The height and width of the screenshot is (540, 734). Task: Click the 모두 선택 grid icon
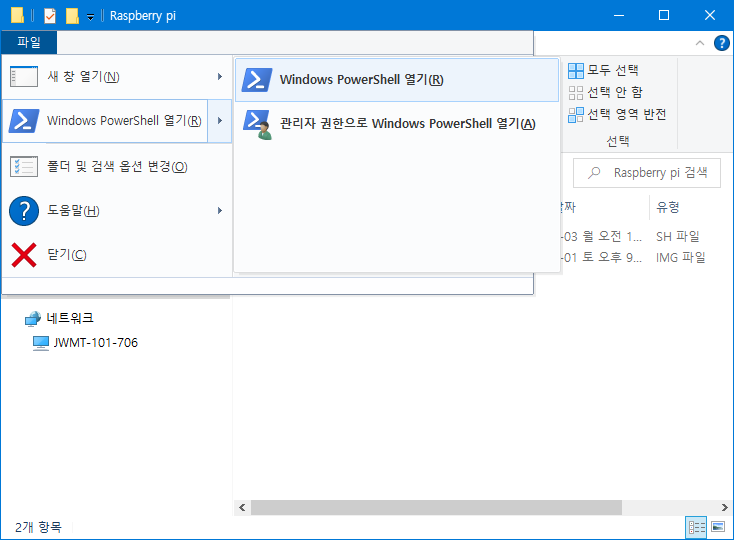(576, 71)
